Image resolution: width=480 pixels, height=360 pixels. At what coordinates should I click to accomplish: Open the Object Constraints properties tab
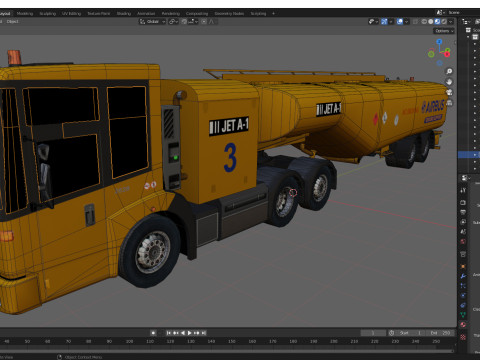463,305
